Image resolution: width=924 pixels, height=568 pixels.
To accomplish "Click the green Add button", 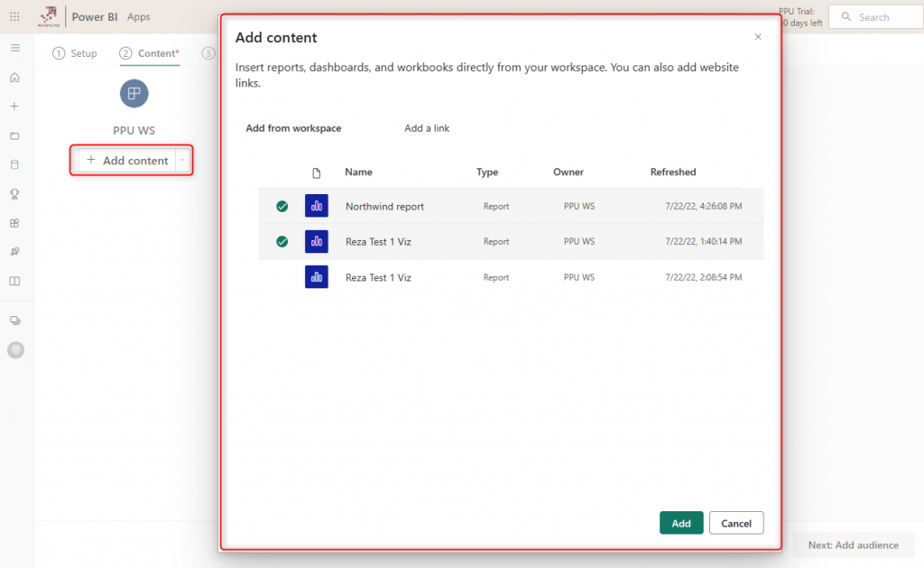I will tap(681, 523).
